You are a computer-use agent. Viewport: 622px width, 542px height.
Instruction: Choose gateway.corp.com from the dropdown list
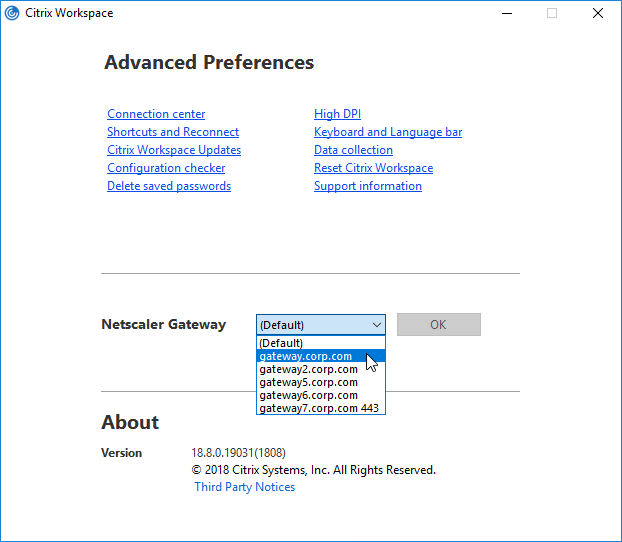[321, 356]
